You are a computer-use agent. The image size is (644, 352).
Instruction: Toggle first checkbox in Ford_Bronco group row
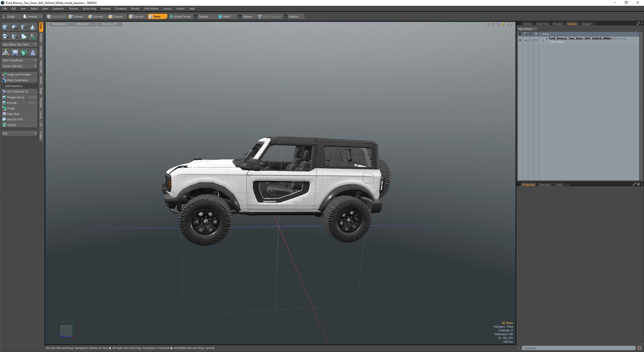pyautogui.click(x=531, y=40)
